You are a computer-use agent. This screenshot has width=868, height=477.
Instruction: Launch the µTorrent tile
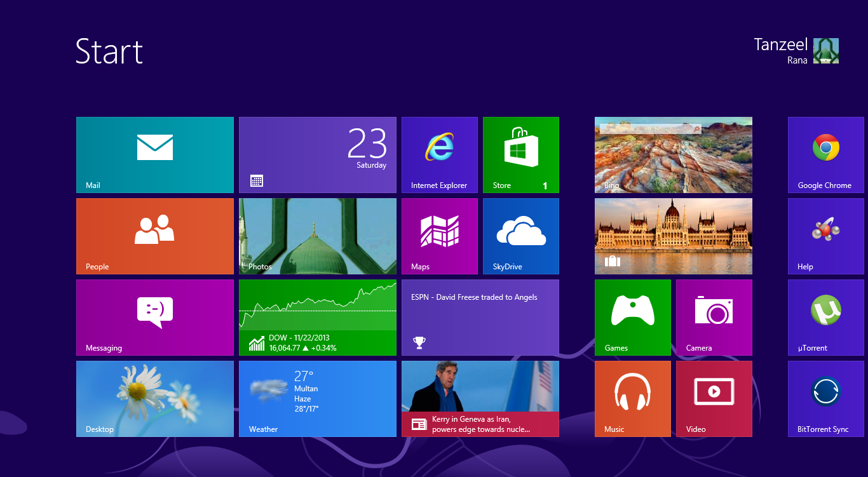pos(826,318)
